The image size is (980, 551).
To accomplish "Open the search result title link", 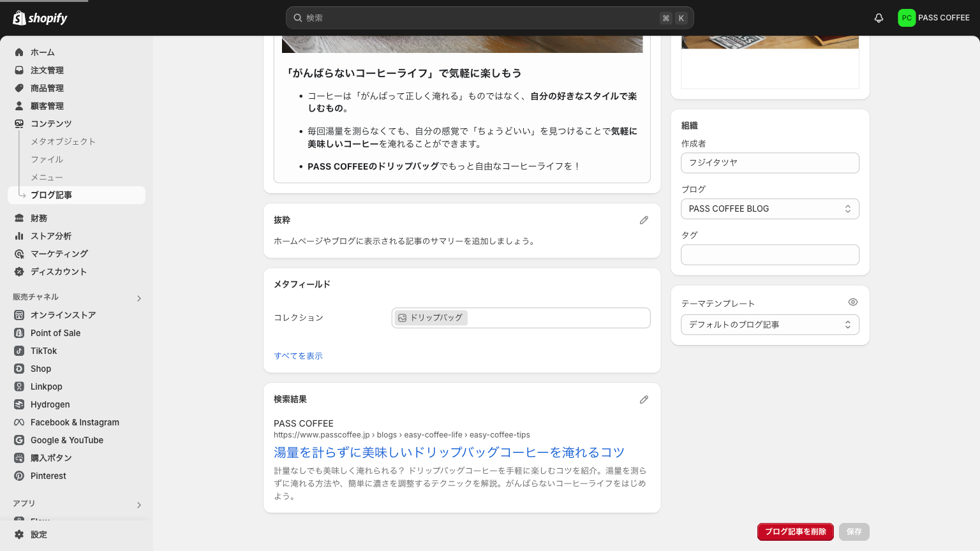I will pyautogui.click(x=449, y=452).
